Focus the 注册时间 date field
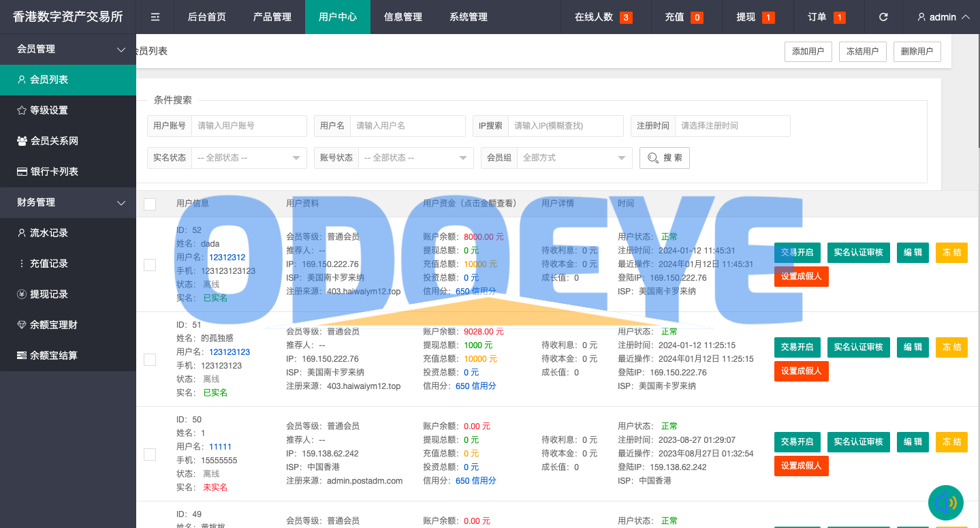Screen dimensions: 980x528 pos(733,126)
